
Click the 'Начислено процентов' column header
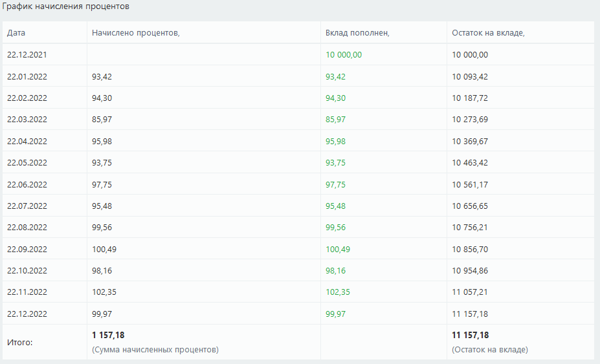tap(136, 33)
